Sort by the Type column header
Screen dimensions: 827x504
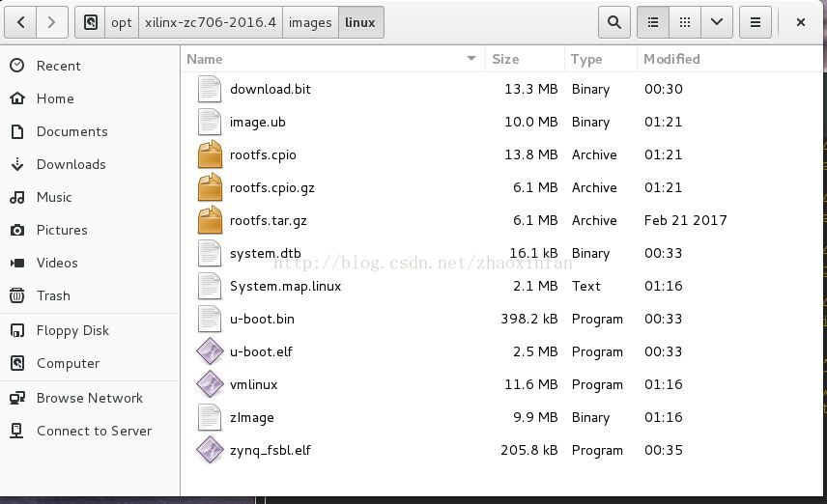[x=601, y=59]
